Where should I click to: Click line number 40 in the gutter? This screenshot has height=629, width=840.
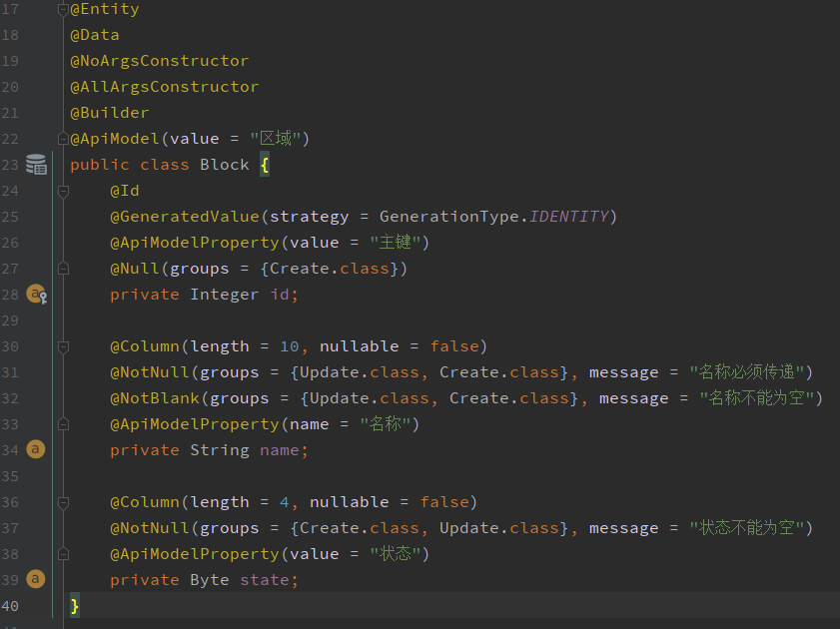[10, 606]
